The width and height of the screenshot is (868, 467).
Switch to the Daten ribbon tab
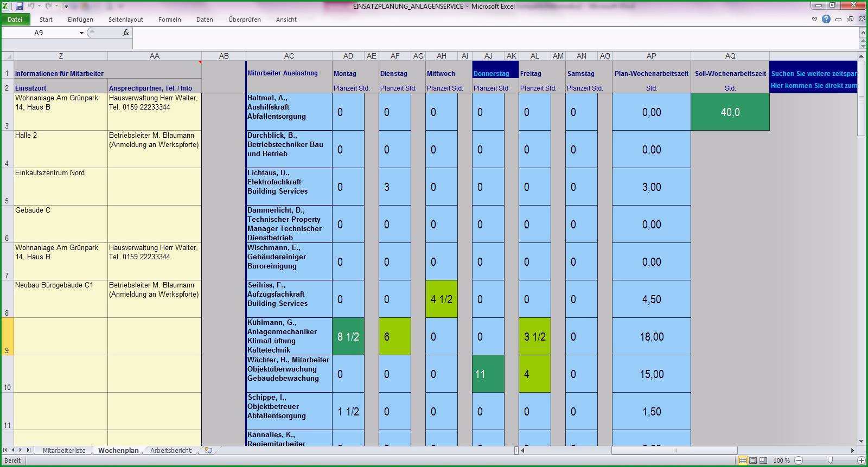205,20
